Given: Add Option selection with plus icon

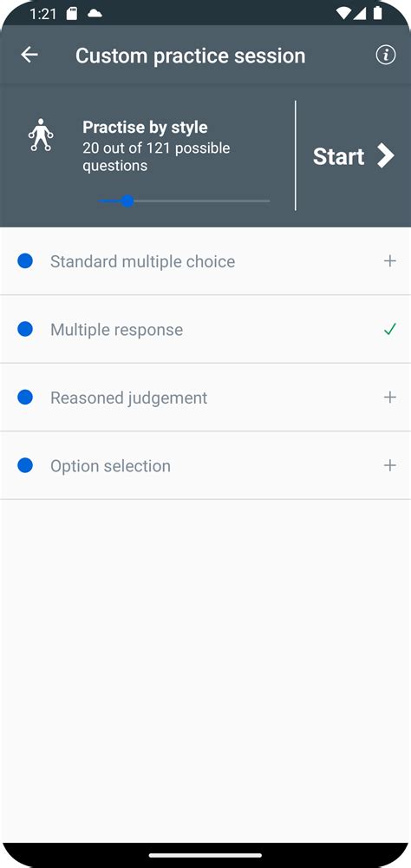Looking at the screenshot, I should click(x=390, y=465).
